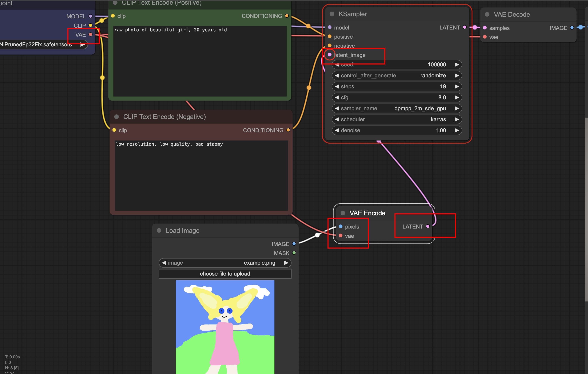This screenshot has height=374, width=588.
Task: Click the LATENT output socket of VAE Encode
Action: click(x=428, y=226)
